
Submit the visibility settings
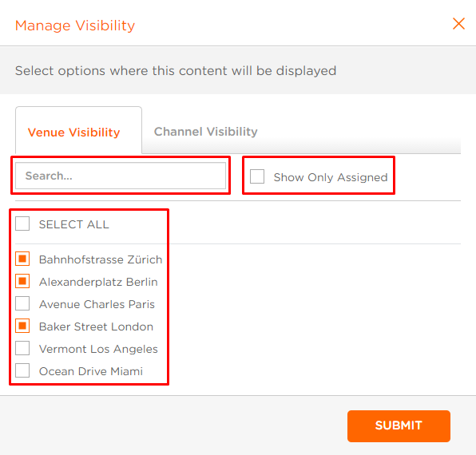tap(399, 426)
